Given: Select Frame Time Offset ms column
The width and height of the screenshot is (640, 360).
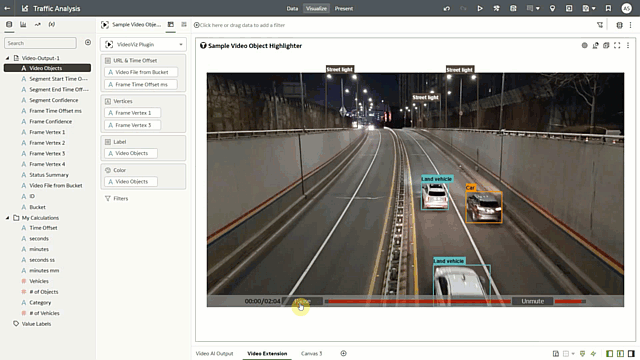Looking at the screenshot, I should [x=55, y=111].
